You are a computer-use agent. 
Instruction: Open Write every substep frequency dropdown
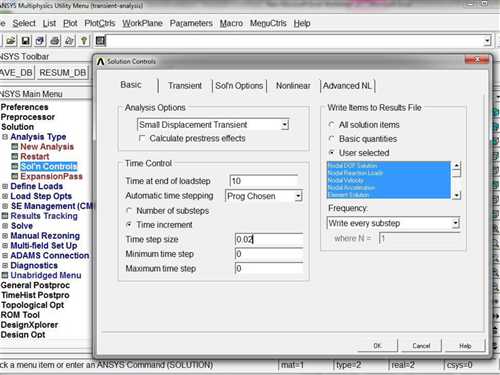click(455, 223)
